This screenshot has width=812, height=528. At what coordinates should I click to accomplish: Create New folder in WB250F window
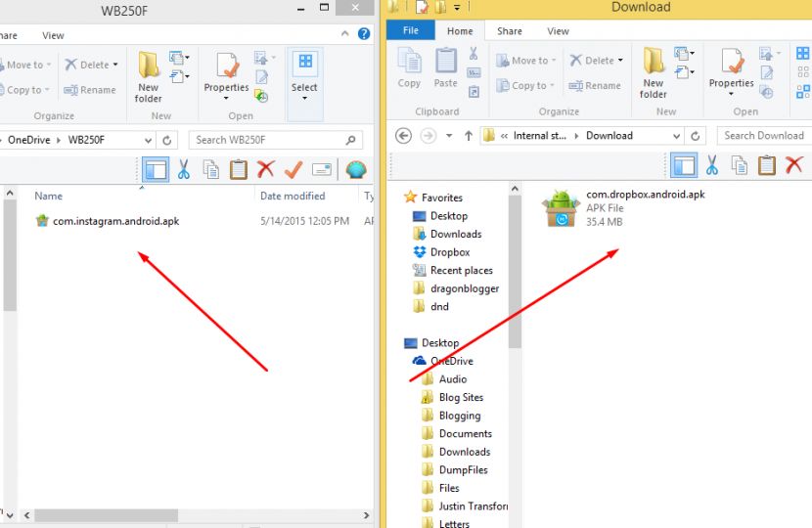point(148,77)
